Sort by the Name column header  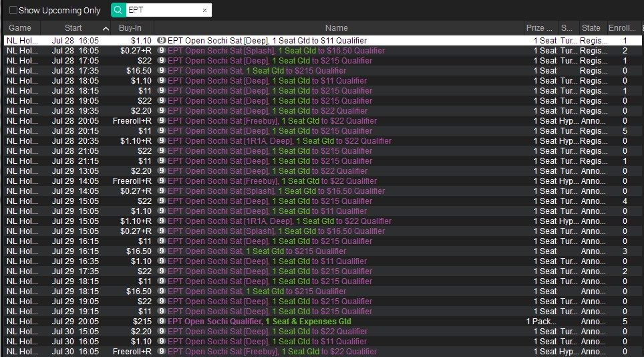pyautogui.click(x=337, y=28)
